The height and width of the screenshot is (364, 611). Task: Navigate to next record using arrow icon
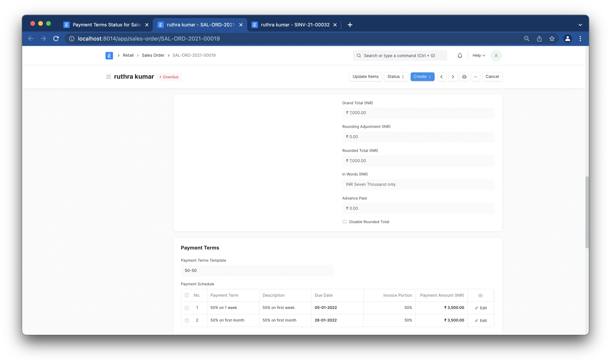point(453,77)
